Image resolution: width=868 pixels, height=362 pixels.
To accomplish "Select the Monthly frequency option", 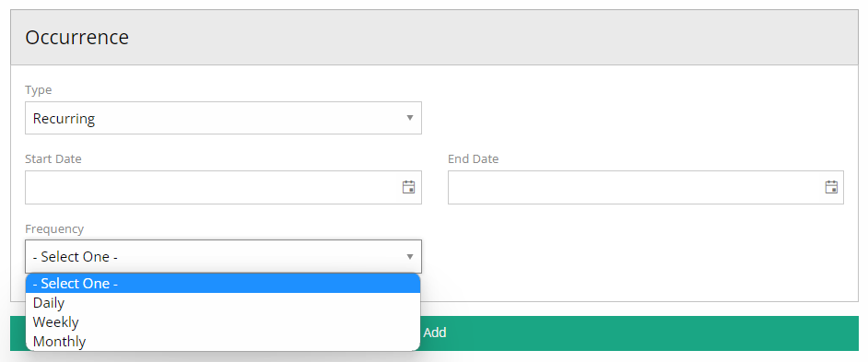I will pos(223,341).
